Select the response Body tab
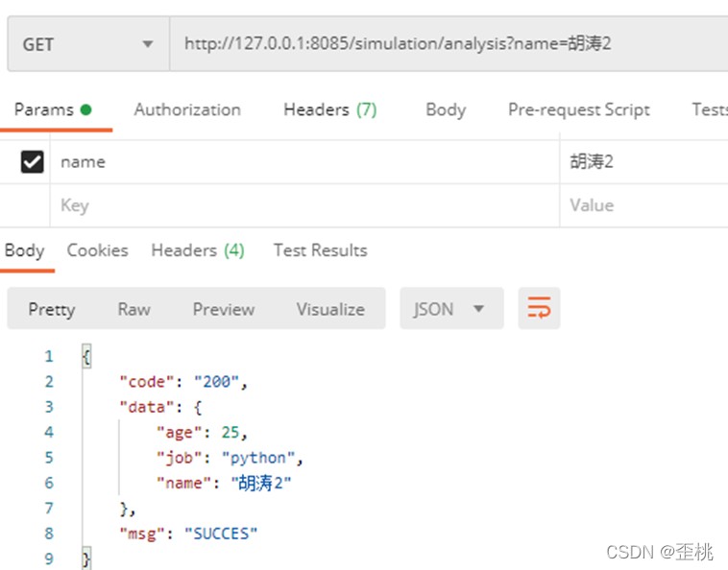The width and height of the screenshot is (728, 570). 25,250
